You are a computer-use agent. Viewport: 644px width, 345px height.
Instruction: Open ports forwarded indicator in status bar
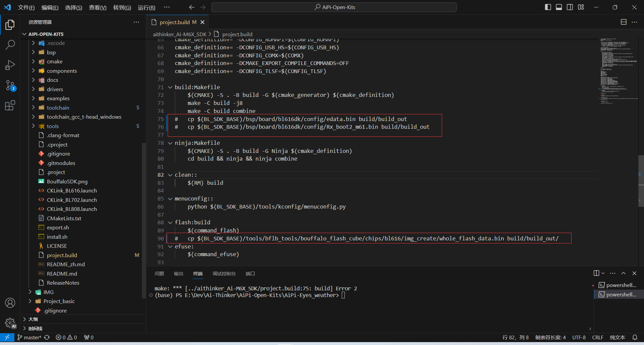[89, 337]
